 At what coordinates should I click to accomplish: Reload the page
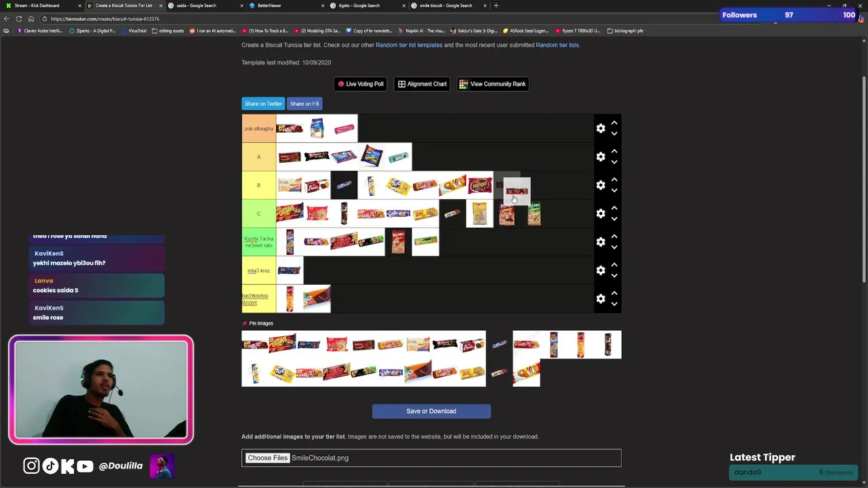[19, 19]
